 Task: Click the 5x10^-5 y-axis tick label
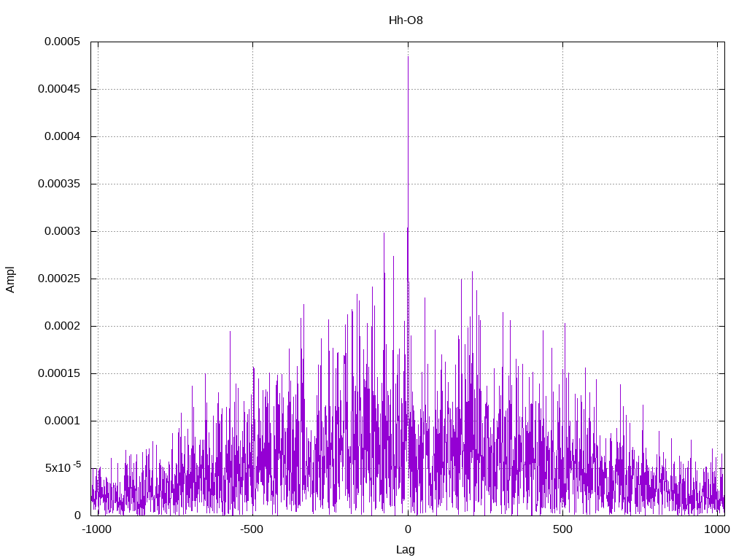pyautogui.click(x=63, y=467)
